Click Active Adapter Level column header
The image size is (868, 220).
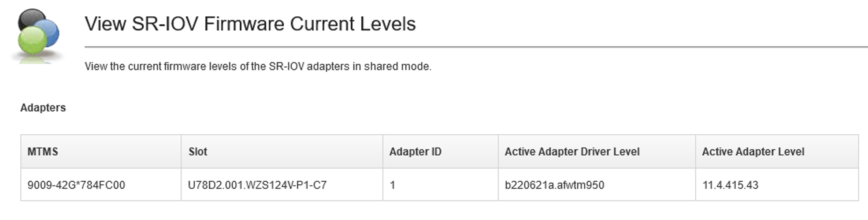[x=777, y=151]
